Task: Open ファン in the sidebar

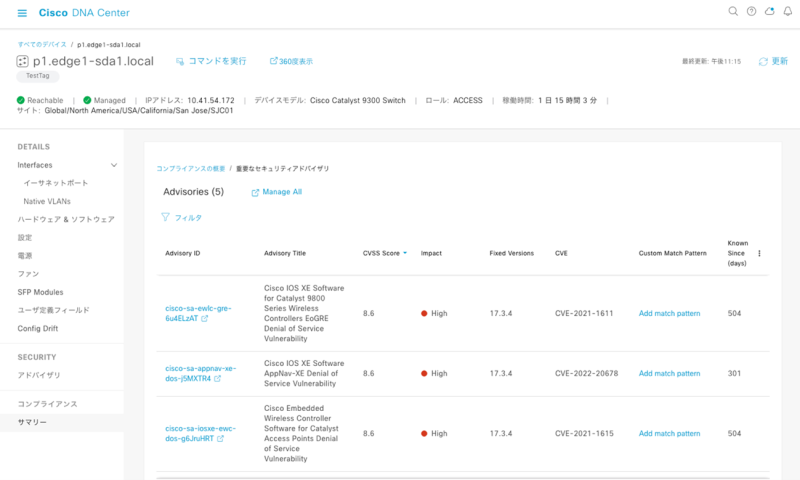Action: [x=28, y=274]
